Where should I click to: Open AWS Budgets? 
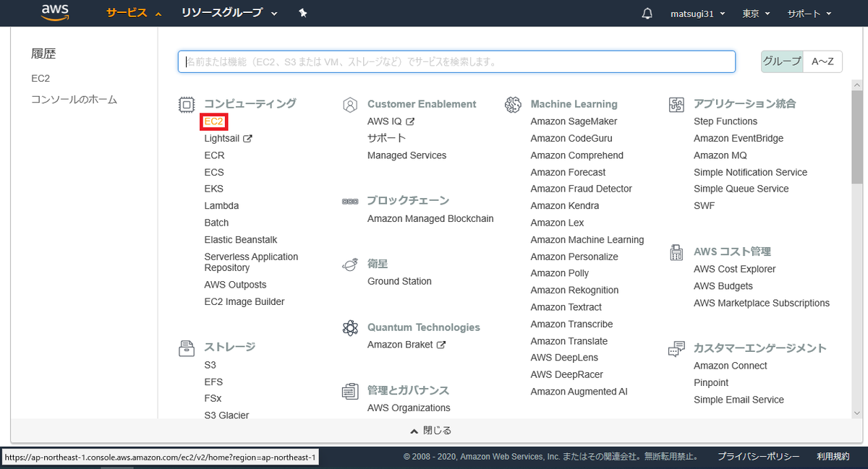[723, 286]
